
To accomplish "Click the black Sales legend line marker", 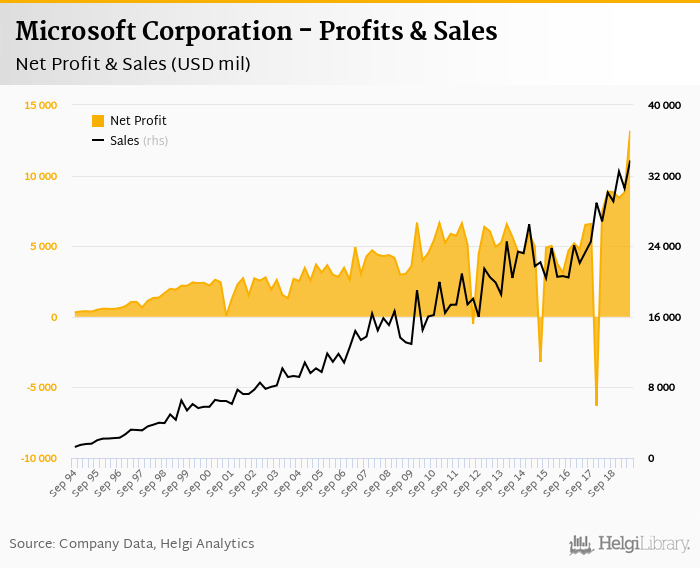I will click(x=98, y=141).
